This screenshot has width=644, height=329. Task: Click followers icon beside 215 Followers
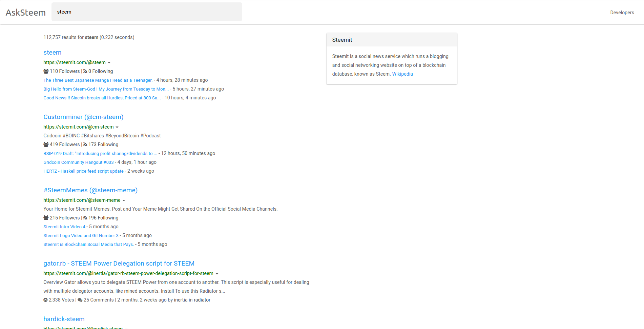pyautogui.click(x=46, y=218)
